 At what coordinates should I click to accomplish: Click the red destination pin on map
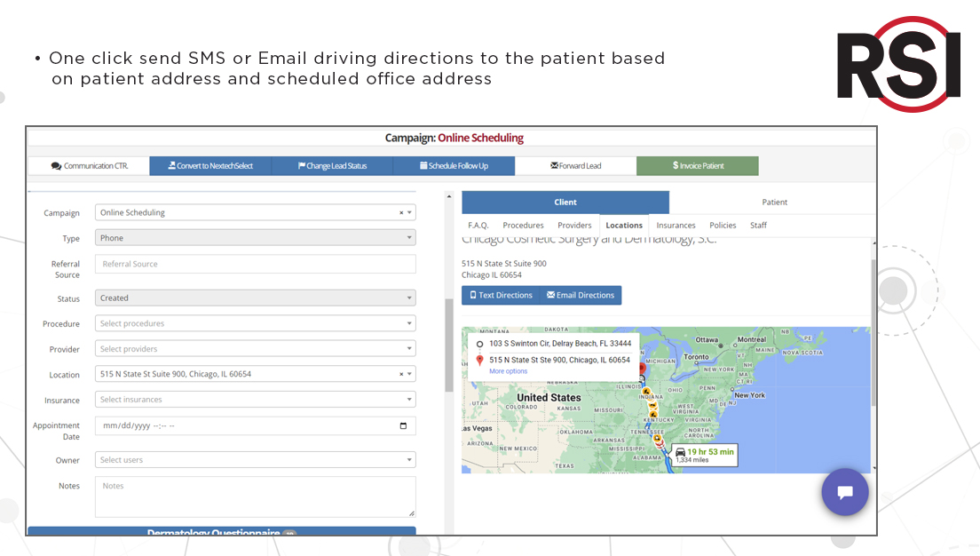coord(642,369)
